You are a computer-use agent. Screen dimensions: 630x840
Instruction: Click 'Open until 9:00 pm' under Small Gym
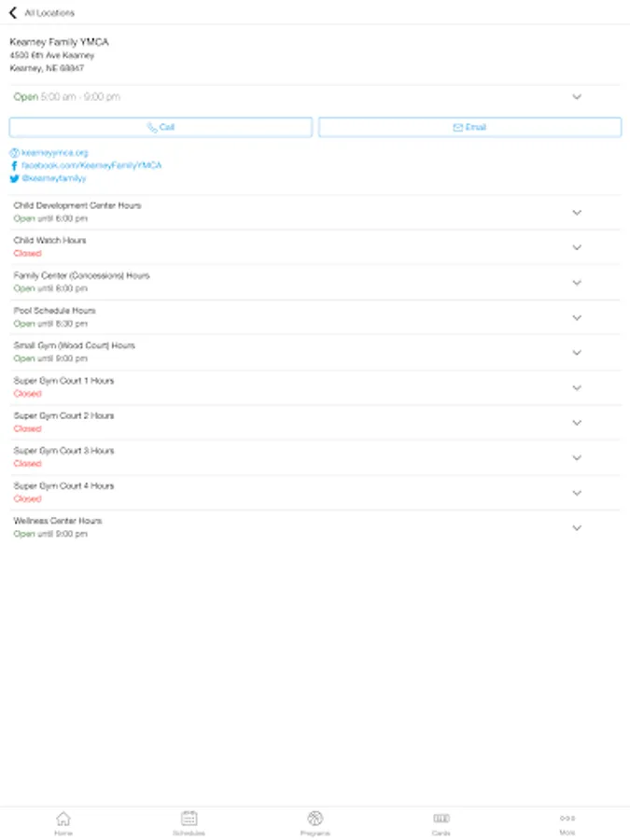coord(50,358)
